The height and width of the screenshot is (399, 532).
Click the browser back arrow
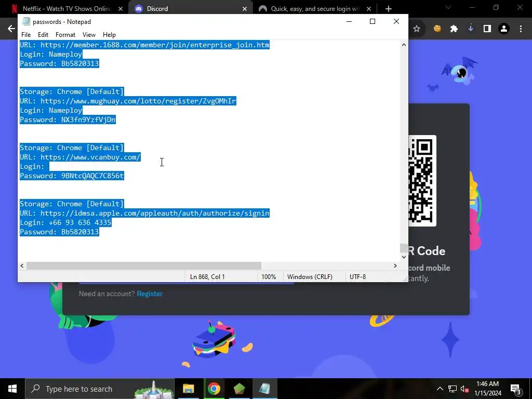(11, 29)
